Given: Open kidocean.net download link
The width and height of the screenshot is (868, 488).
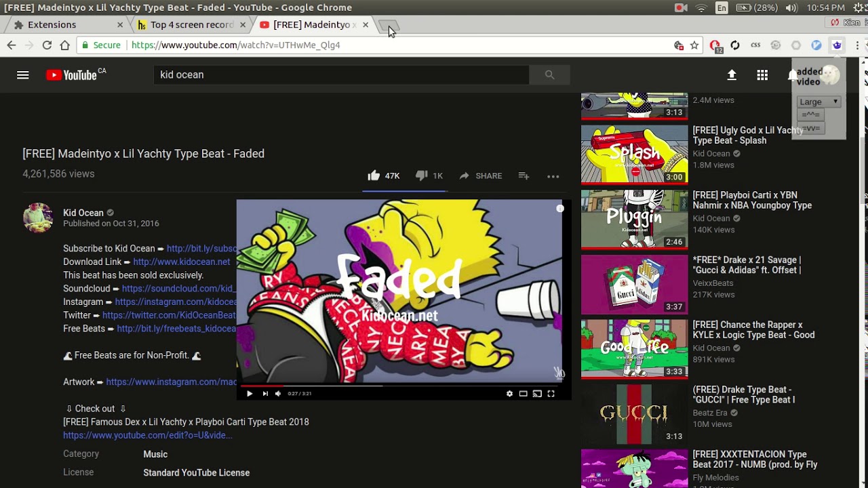Looking at the screenshot, I should tap(182, 262).
